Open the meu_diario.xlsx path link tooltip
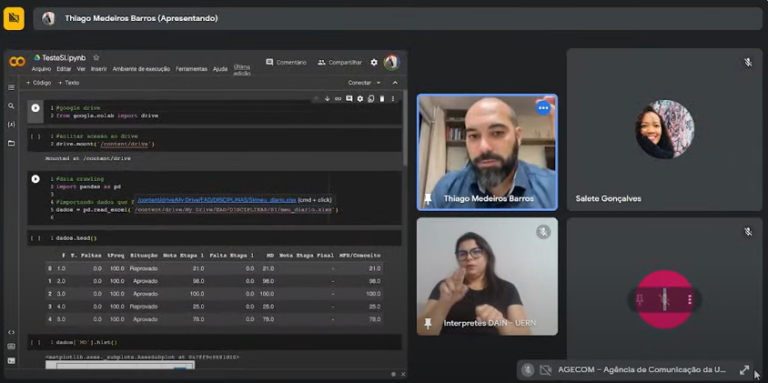This screenshot has width=768, height=383. (x=216, y=200)
